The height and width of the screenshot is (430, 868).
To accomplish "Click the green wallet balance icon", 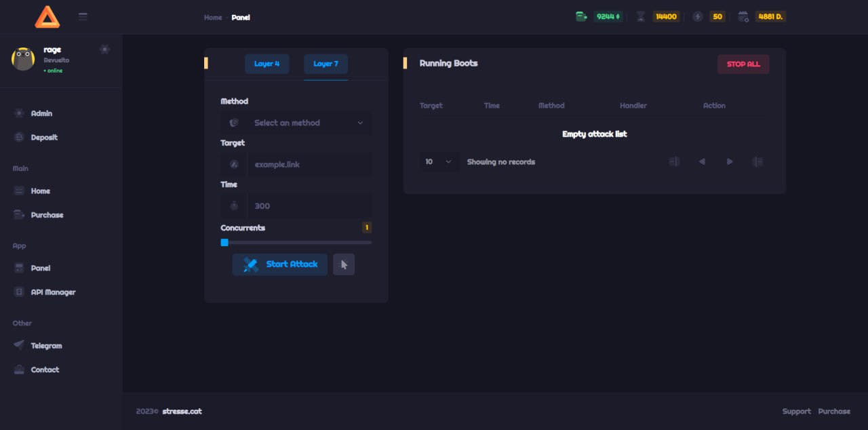I will tap(581, 17).
